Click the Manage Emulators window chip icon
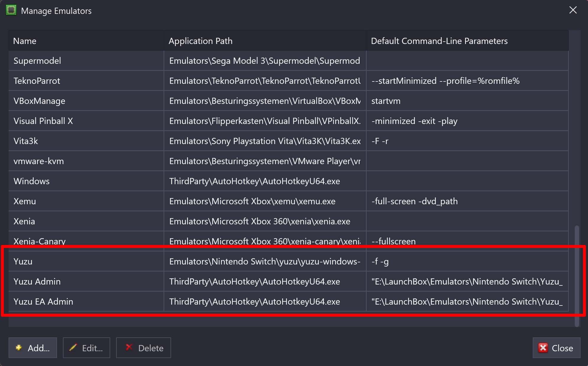 (11, 10)
